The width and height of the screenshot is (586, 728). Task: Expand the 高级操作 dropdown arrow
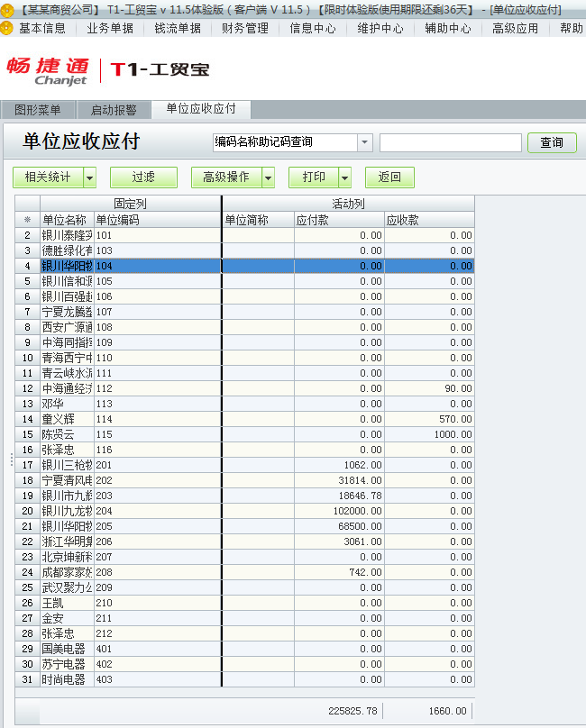click(x=268, y=177)
